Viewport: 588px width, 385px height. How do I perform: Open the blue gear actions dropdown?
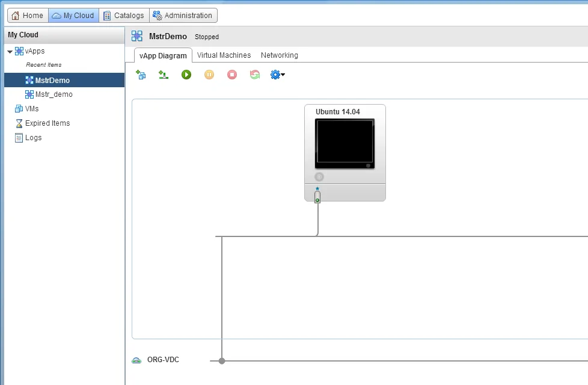coord(277,75)
